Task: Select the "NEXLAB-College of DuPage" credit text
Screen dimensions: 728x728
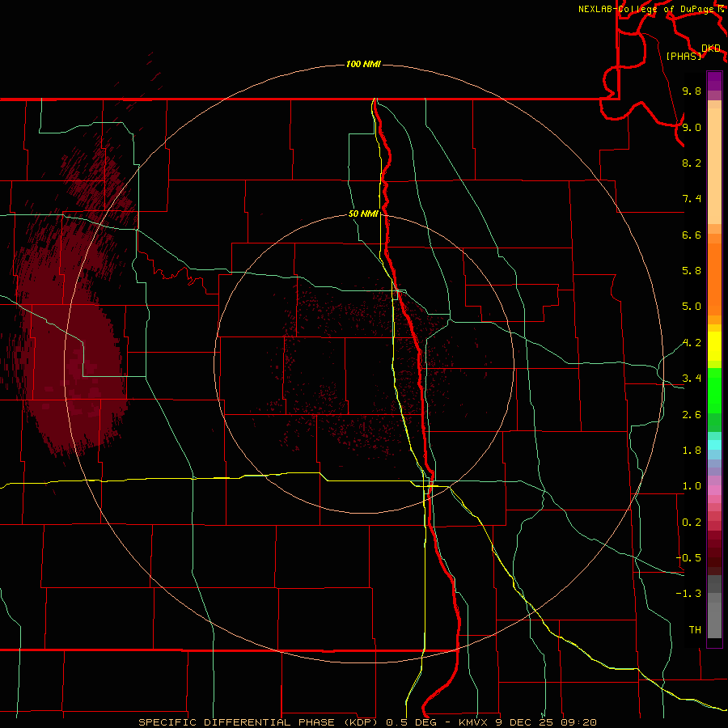Action: pyautogui.click(x=645, y=9)
